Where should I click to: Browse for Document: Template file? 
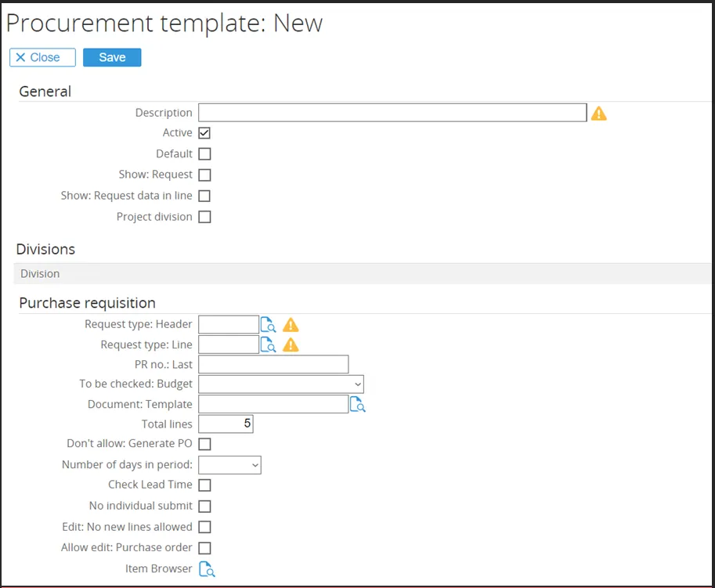(357, 405)
